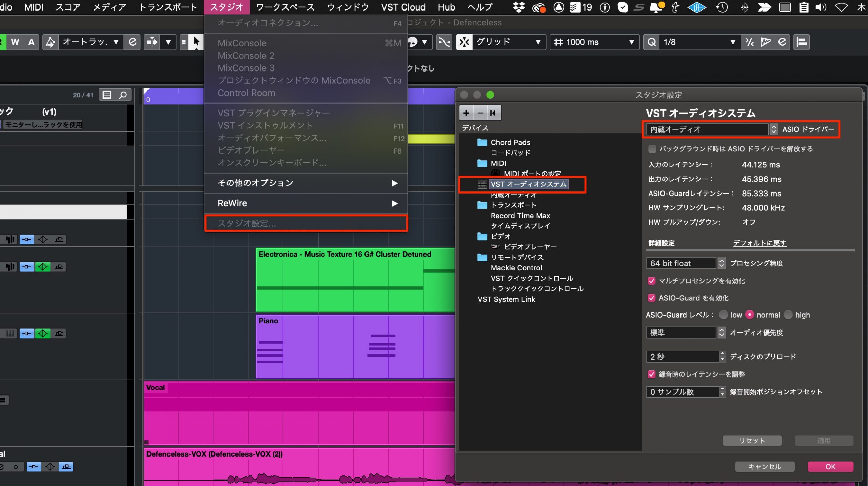This screenshot has height=486, width=868.
Task: Toggle ASIO-Guard を有効化 checkbox
Action: (651, 298)
